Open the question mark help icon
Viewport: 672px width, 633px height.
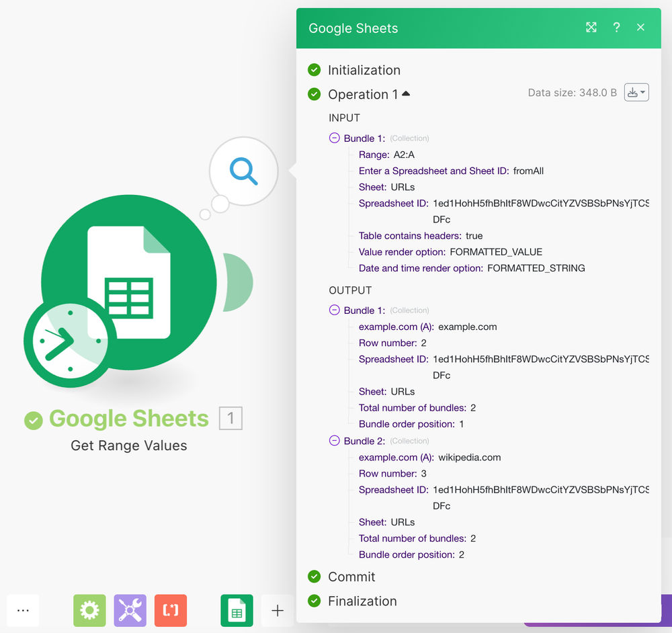coord(616,28)
